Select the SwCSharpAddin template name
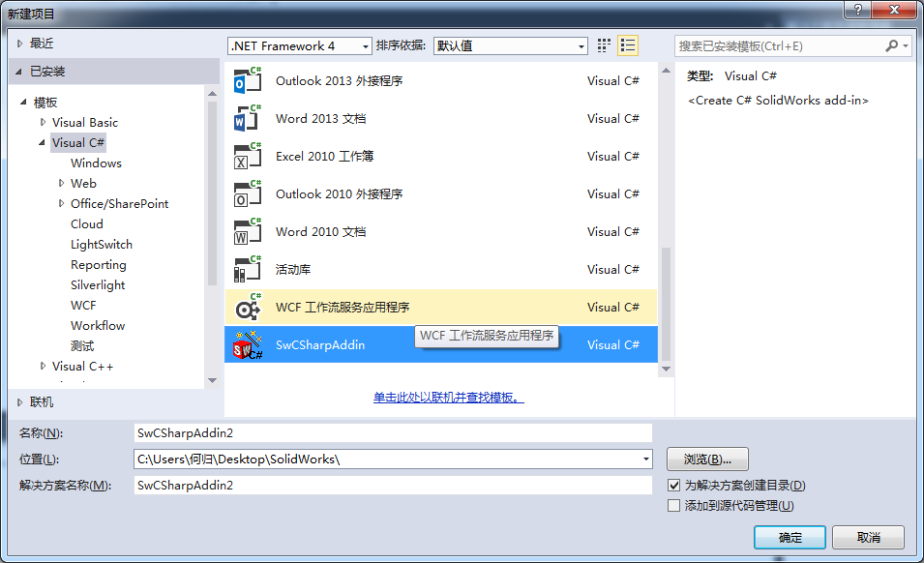The height and width of the screenshot is (563, 924). pyautogui.click(x=320, y=344)
